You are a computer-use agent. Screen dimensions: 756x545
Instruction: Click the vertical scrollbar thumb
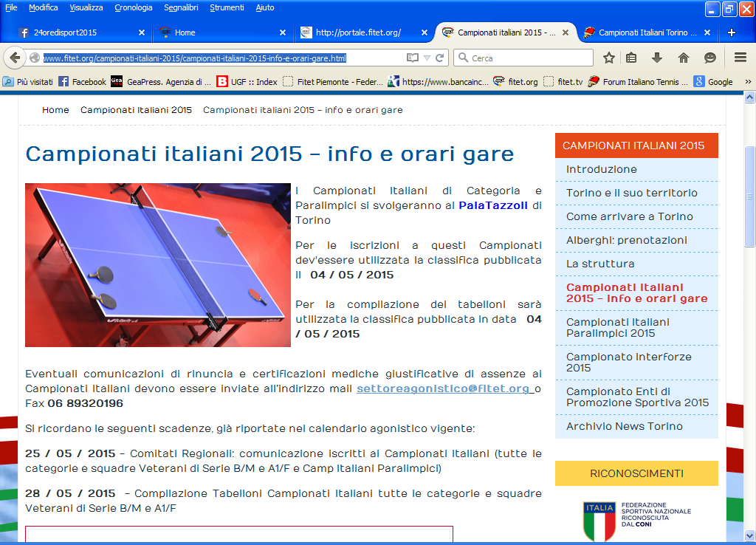click(750, 196)
